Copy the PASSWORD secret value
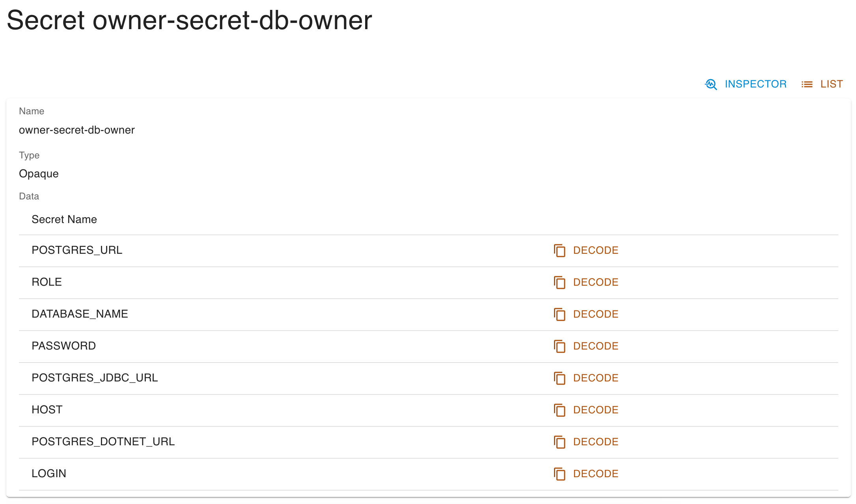 pyautogui.click(x=560, y=346)
